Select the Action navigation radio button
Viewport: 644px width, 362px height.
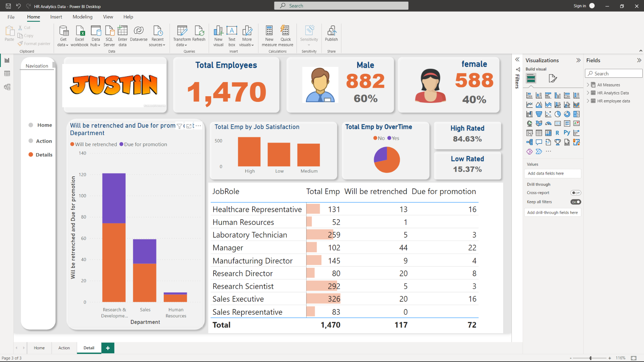(31, 141)
